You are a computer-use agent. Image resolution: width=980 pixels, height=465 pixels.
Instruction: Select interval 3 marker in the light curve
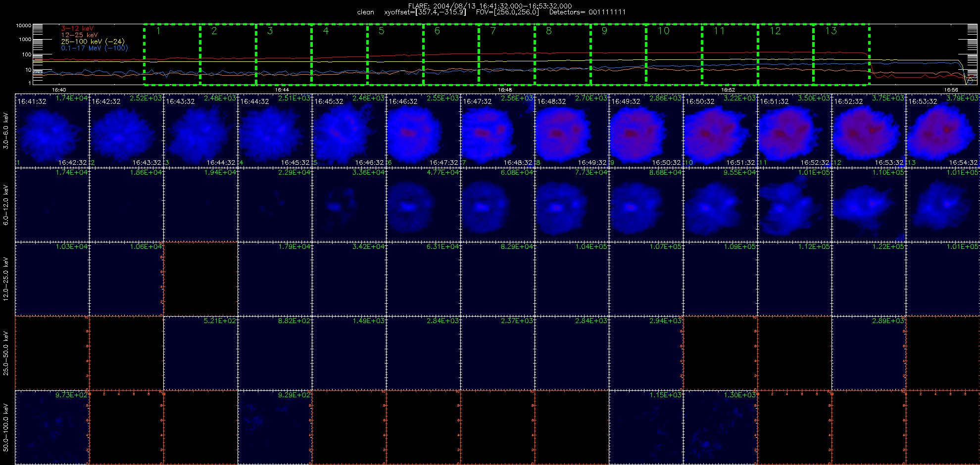coord(270,31)
